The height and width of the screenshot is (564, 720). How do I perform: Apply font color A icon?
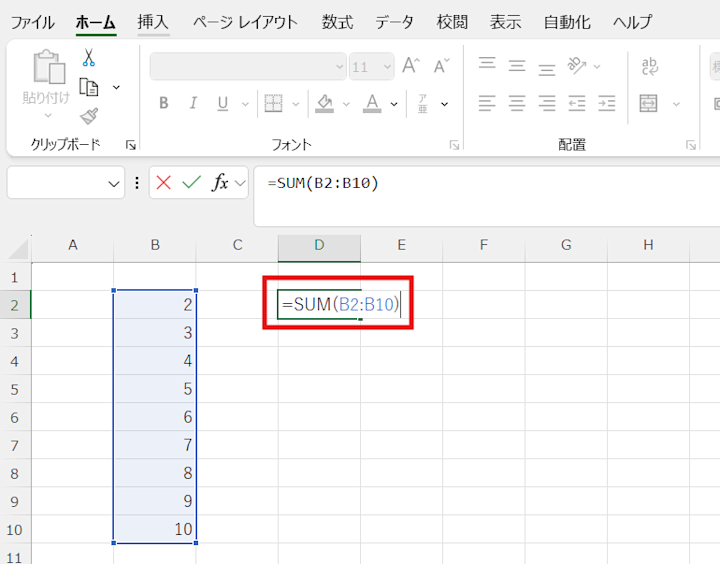point(372,103)
